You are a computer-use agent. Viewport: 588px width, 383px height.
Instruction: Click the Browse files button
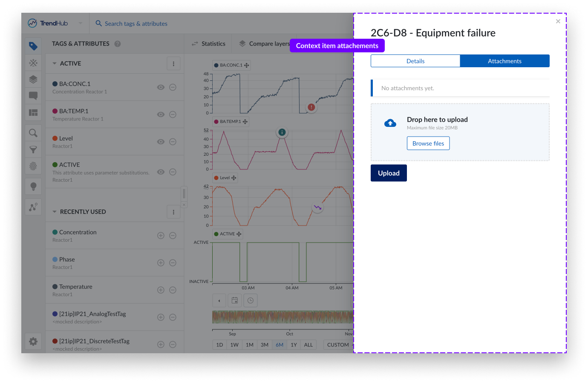[428, 143]
